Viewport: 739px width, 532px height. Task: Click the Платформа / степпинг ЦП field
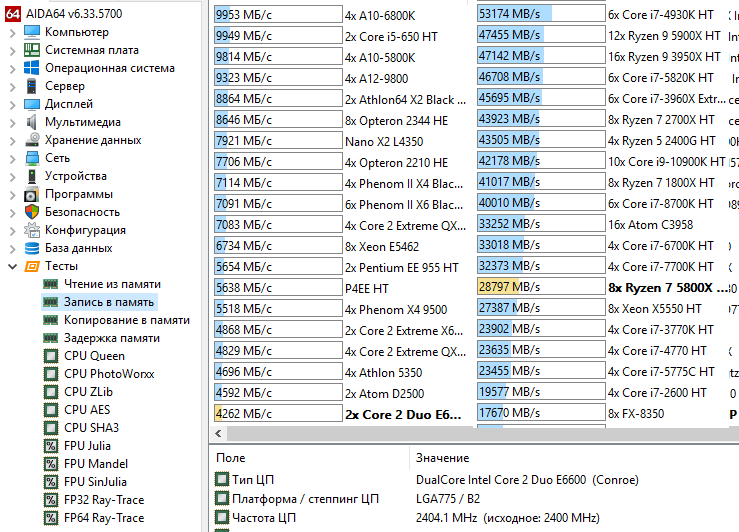[305, 499]
